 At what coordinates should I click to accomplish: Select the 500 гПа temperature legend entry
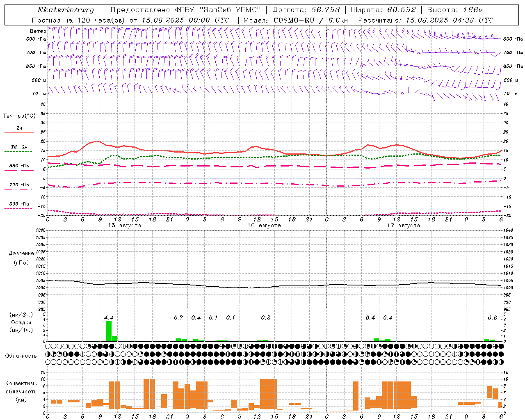[x=19, y=204]
